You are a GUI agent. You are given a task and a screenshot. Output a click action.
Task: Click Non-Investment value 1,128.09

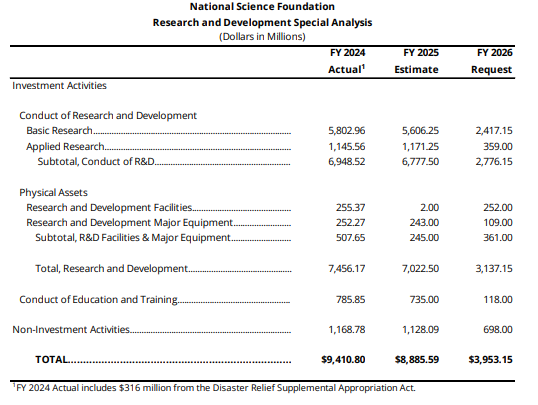coord(420,329)
